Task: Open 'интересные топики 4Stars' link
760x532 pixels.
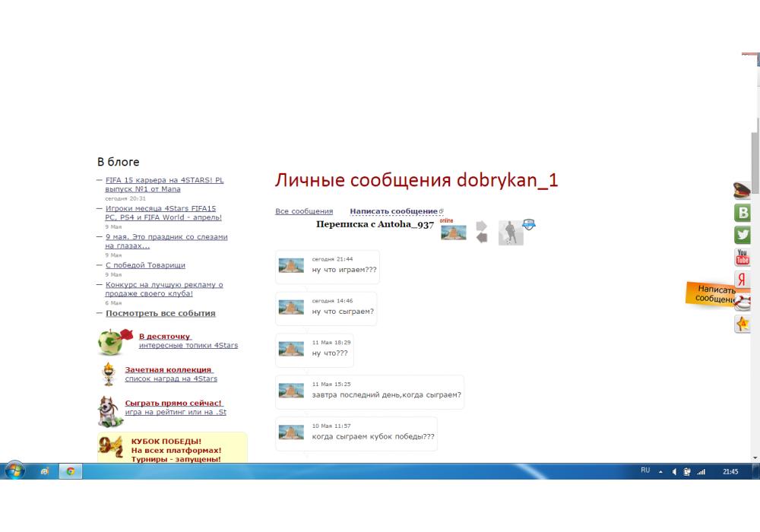Action: click(x=188, y=346)
